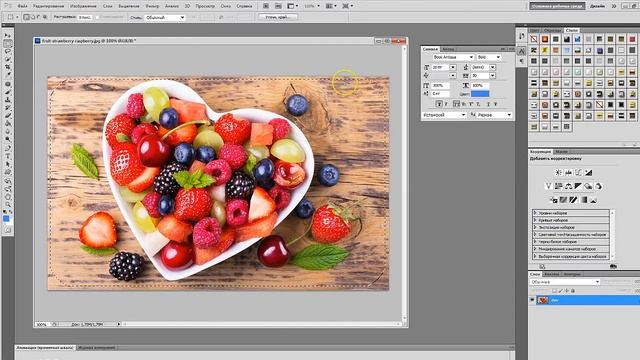Select the Hand tool
The height and width of the screenshot is (360, 640).
point(8,196)
